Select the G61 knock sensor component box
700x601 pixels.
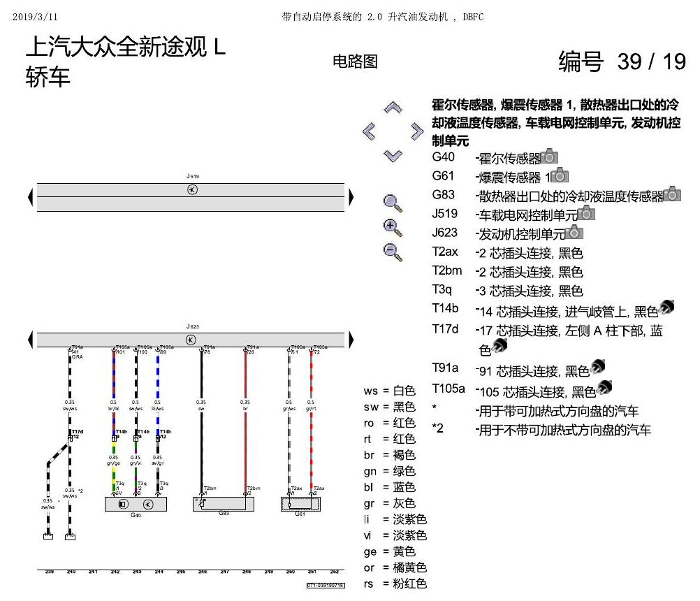(x=300, y=504)
